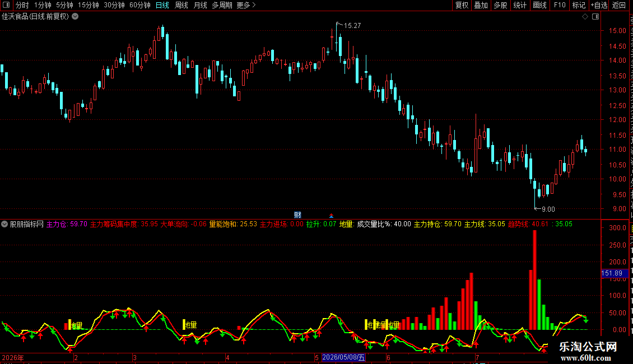Switch to 月线 monthly chart

pyautogui.click(x=200, y=5)
